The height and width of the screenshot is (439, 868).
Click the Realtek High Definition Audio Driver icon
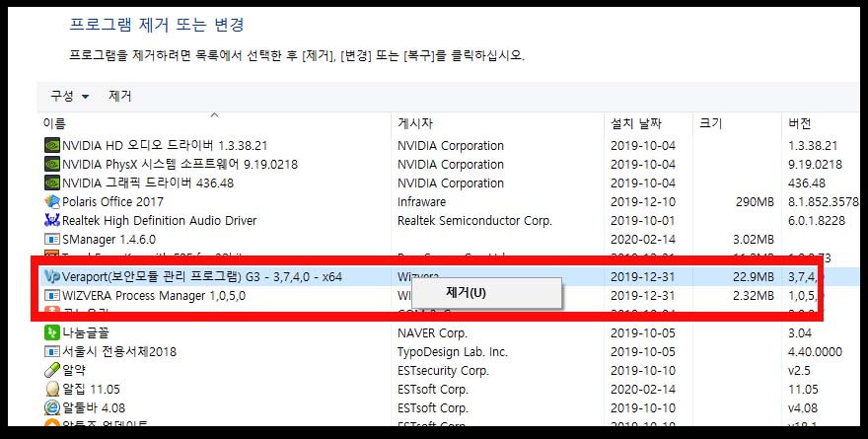[x=51, y=220]
